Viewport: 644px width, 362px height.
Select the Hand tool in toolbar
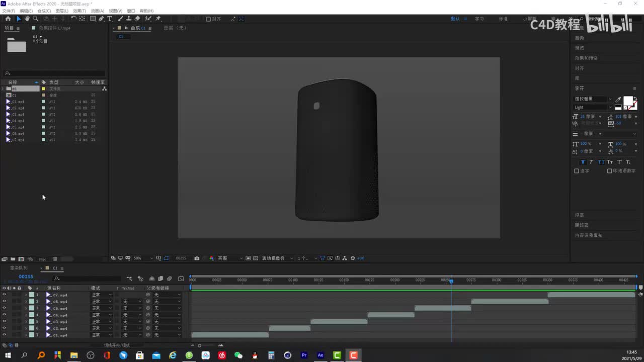[x=27, y=19]
